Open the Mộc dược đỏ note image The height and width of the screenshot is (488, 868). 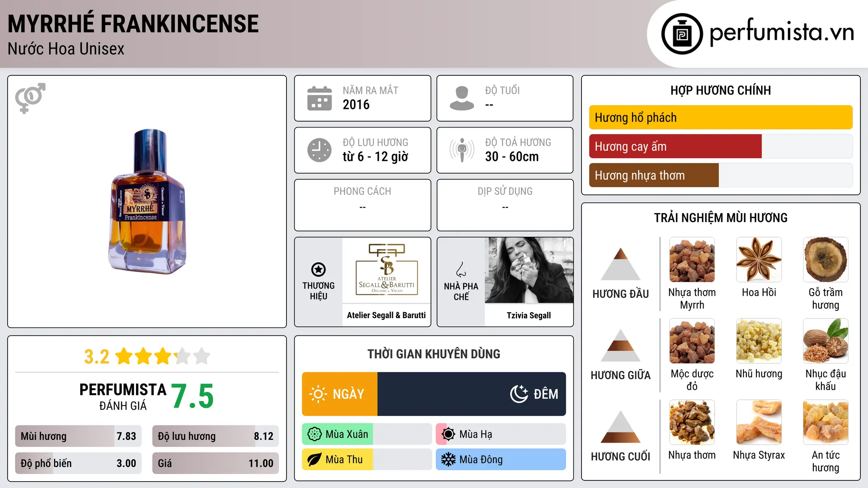[x=692, y=341]
